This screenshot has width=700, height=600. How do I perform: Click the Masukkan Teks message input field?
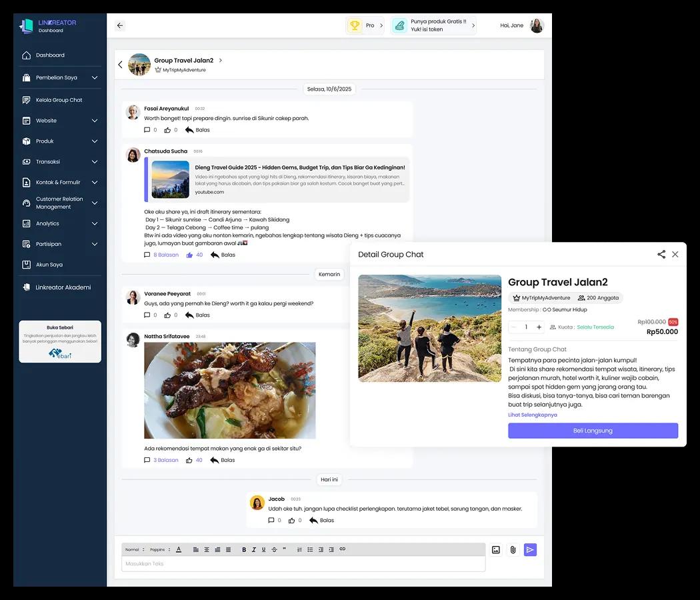[x=303, y=564]
